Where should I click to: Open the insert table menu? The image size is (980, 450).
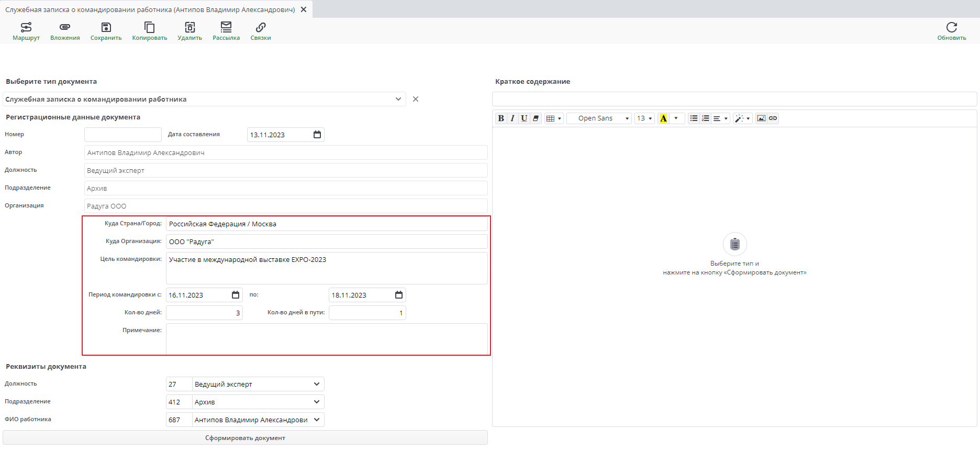[x=554, y=118]
